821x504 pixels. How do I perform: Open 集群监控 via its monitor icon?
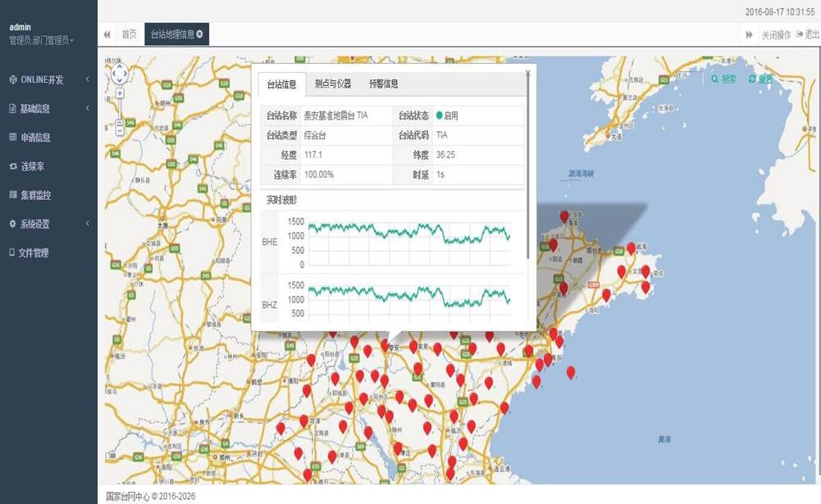(x=12, y=195)
